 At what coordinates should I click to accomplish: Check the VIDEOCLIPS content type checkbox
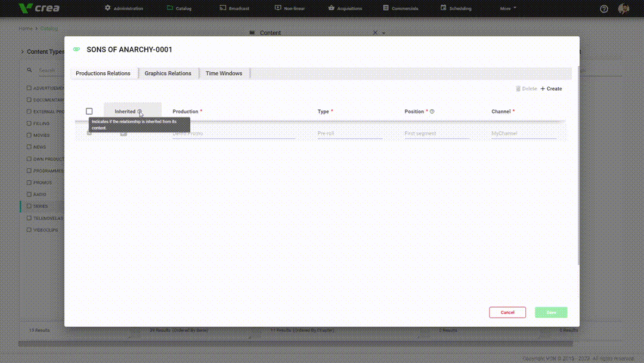coord(29,230)
